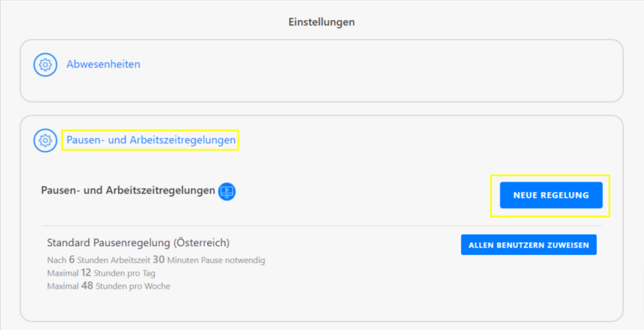Click the Einstellungen page title
This screenshot has width=644, height=330.
(321, 22)
